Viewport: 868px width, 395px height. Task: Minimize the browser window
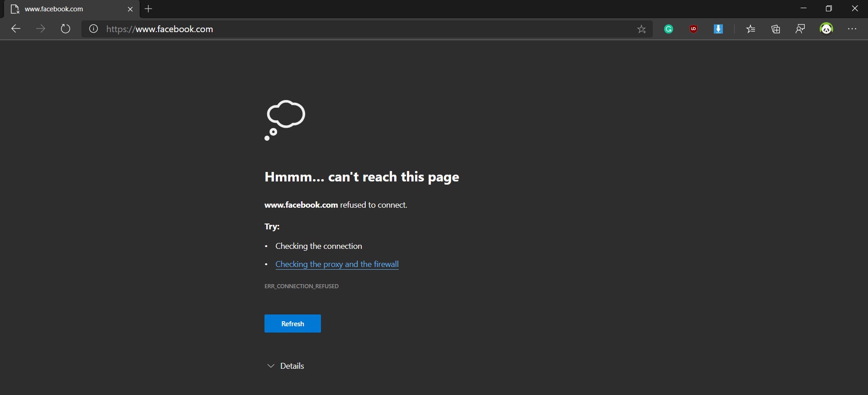click(803, 9)
